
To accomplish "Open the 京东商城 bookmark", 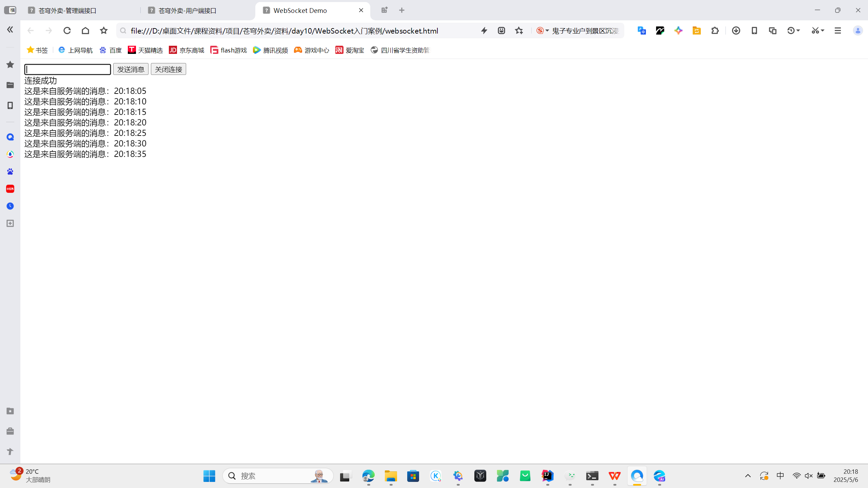I will tap(187, 50).
